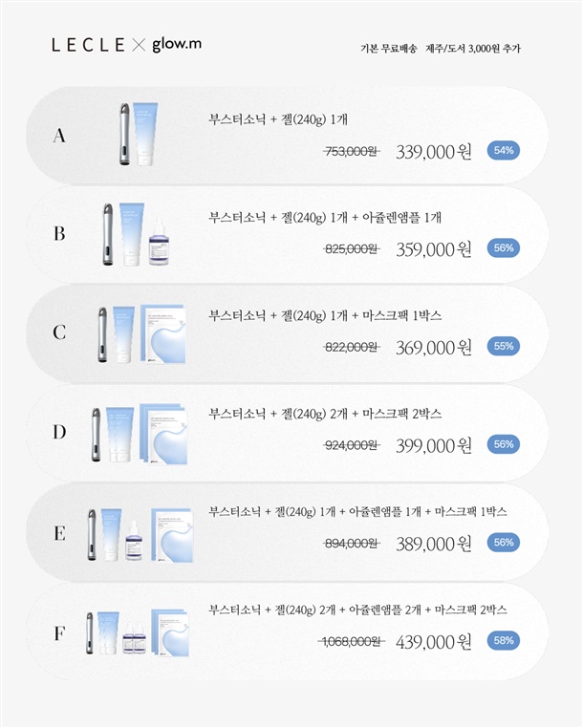Click the 55% discount badge

(504, 347)
